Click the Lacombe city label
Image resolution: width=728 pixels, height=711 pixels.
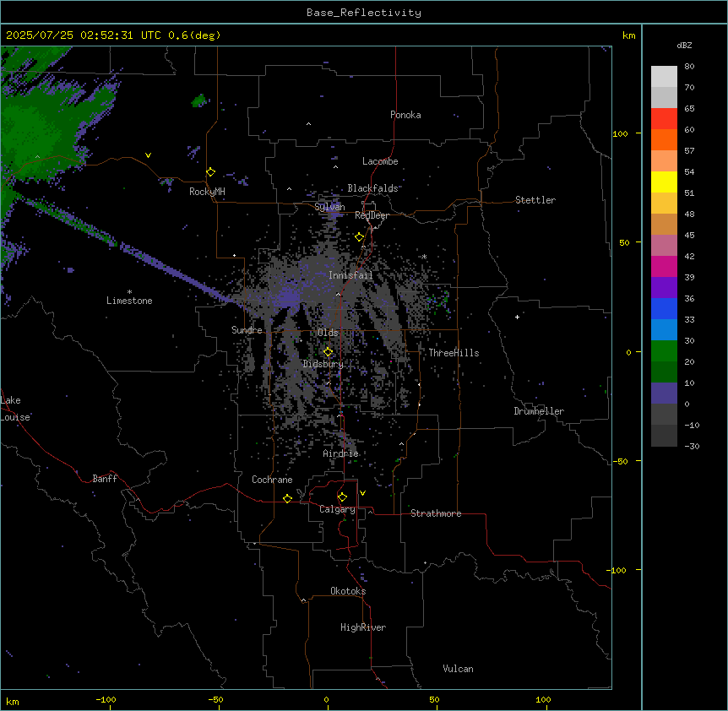point(380,161)
